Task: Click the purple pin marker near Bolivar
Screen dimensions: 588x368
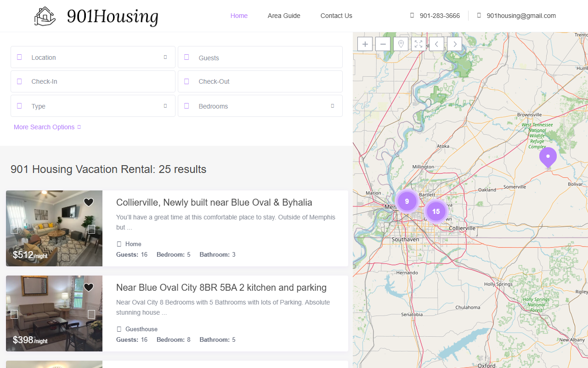Action: click(548, 157)
